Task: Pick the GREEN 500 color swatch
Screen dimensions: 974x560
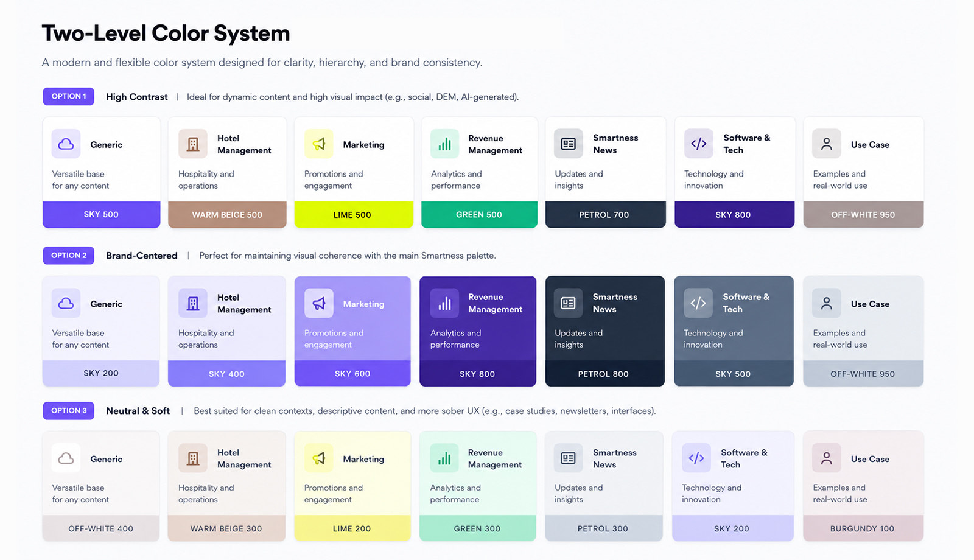Action: 479,215
